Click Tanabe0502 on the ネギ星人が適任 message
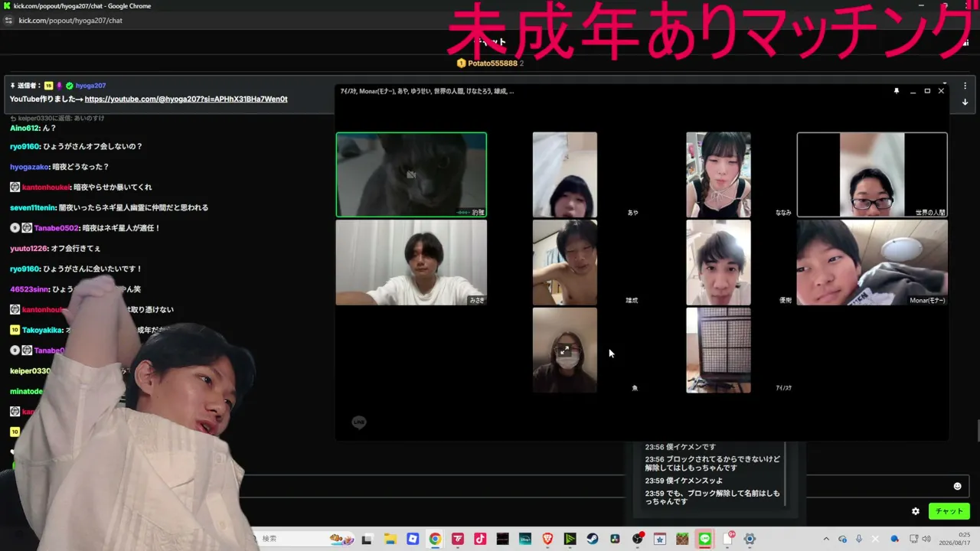This screenshot has width=980, height=551. 57,228
